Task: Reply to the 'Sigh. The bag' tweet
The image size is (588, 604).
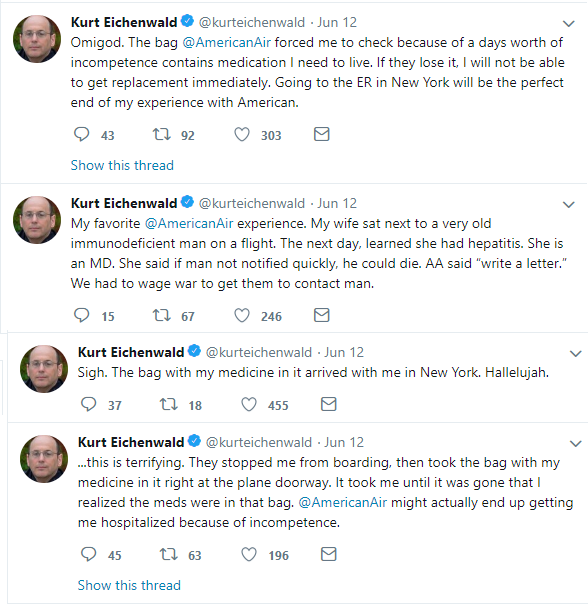Action: click(x=89, y=404)
